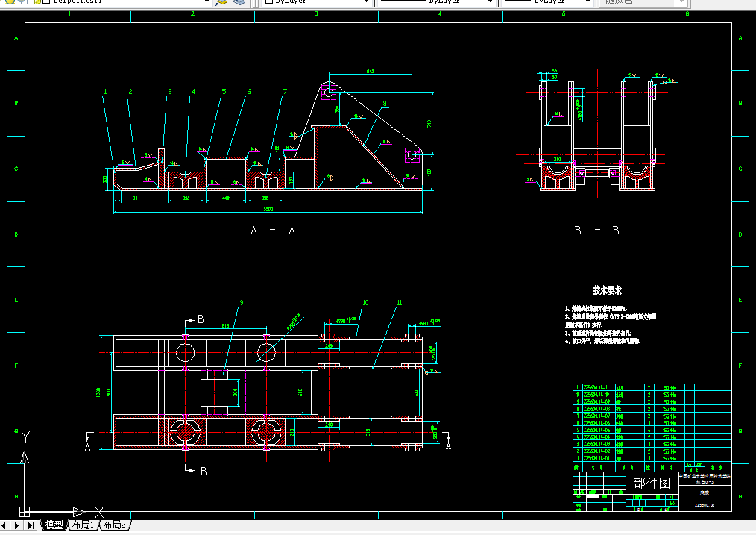
Task: Select upper 'B' section cut marker in plan view
Action: [201, 319]
